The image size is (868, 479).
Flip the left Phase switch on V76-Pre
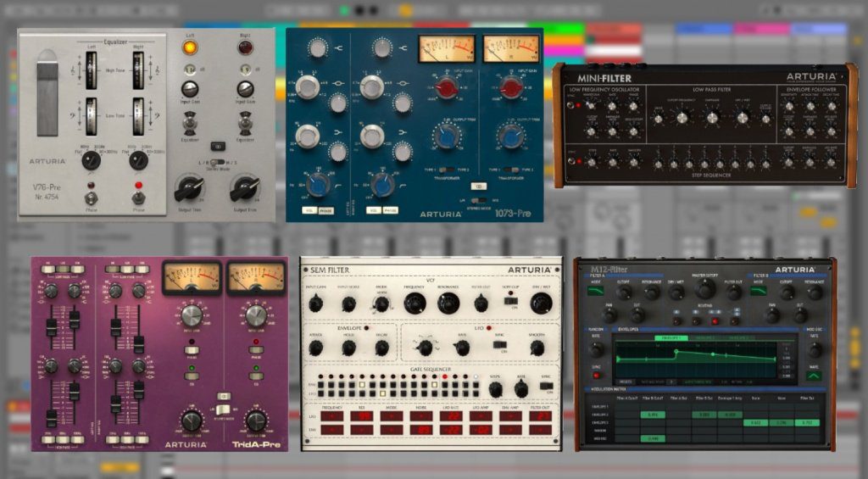tap(92, 198)
